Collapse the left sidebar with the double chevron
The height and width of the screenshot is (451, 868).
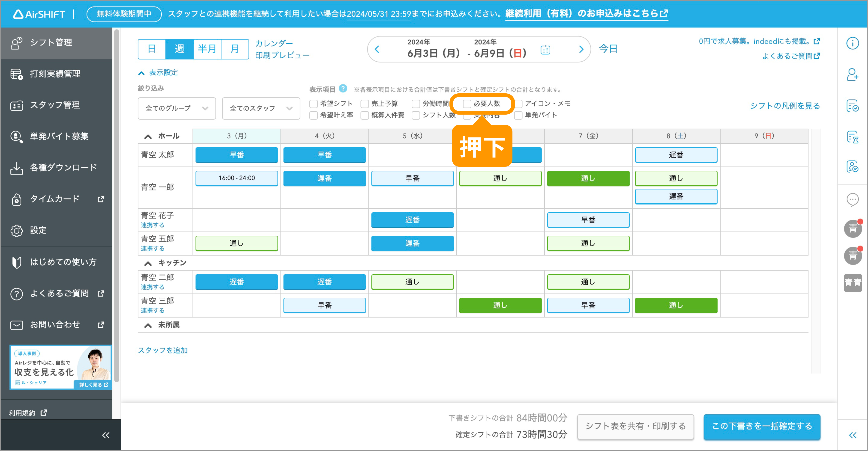[106, 435]
